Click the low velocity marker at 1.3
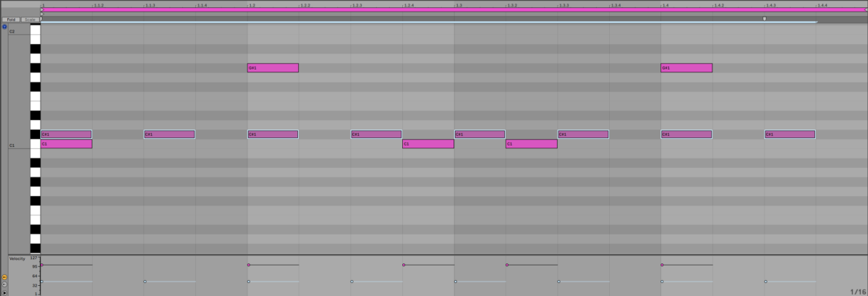 coord(455,282)
